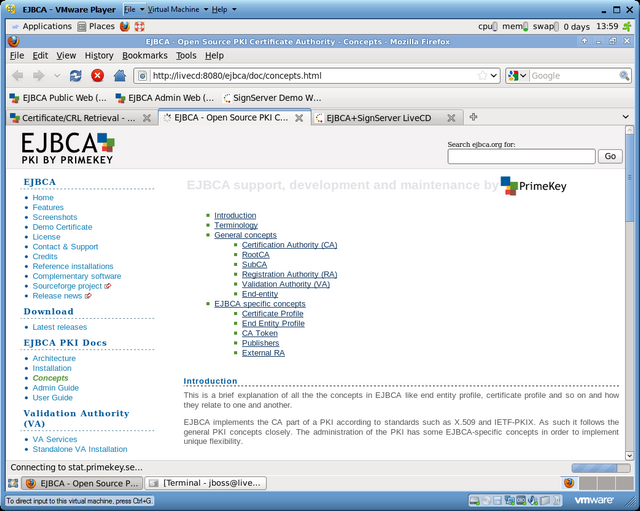The height and width of the screenshot is (511, 640).
Task: Open the Firefox File menu
Action: [x=17, y=56]
